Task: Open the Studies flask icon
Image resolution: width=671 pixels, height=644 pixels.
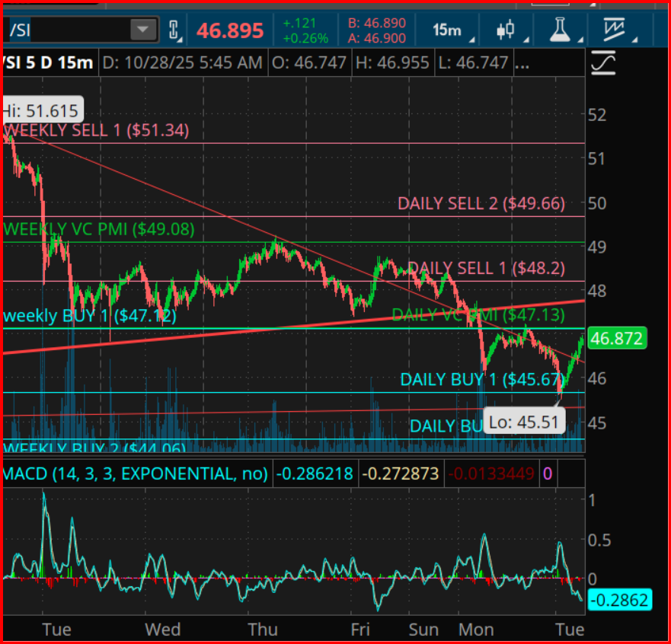Action: pyautogui.click(x=560, y=29)
